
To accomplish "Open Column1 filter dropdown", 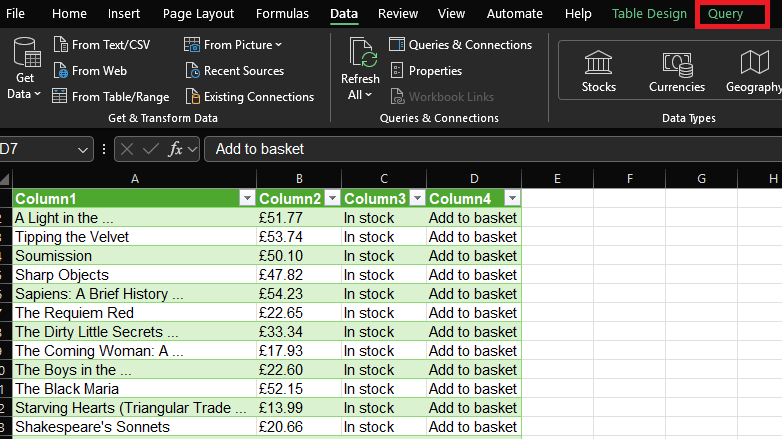I will click(x=247, y=199).
